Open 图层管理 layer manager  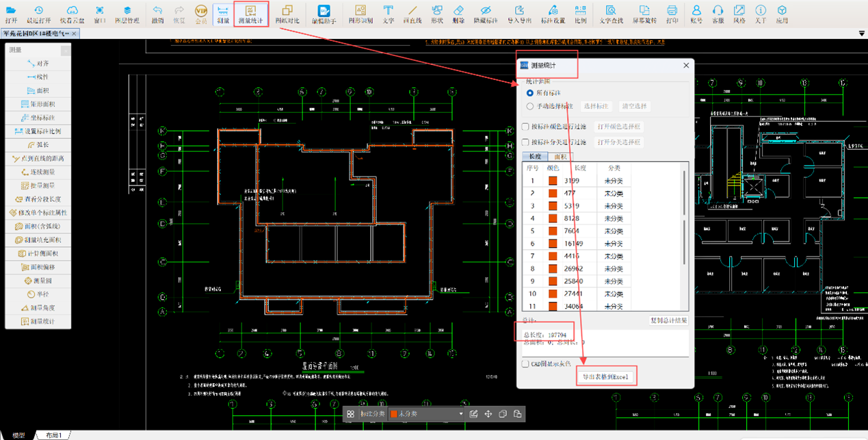(127, 13)
